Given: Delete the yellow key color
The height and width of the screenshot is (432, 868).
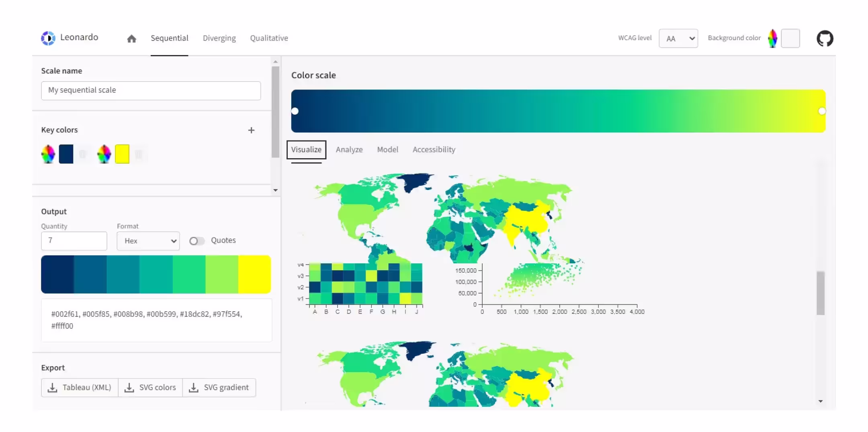Looking at the screenshot, I should click(139, 154).
